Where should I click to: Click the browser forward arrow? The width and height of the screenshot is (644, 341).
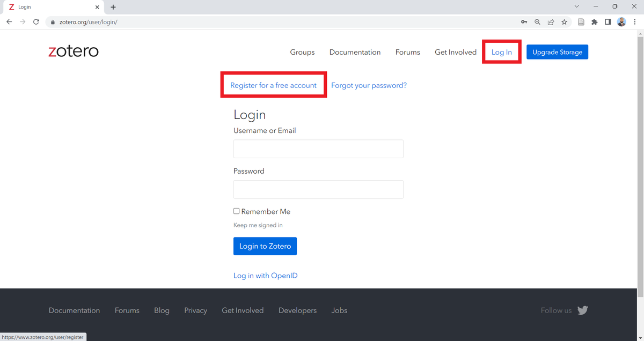pyautogui.click(x=23, y=22)
